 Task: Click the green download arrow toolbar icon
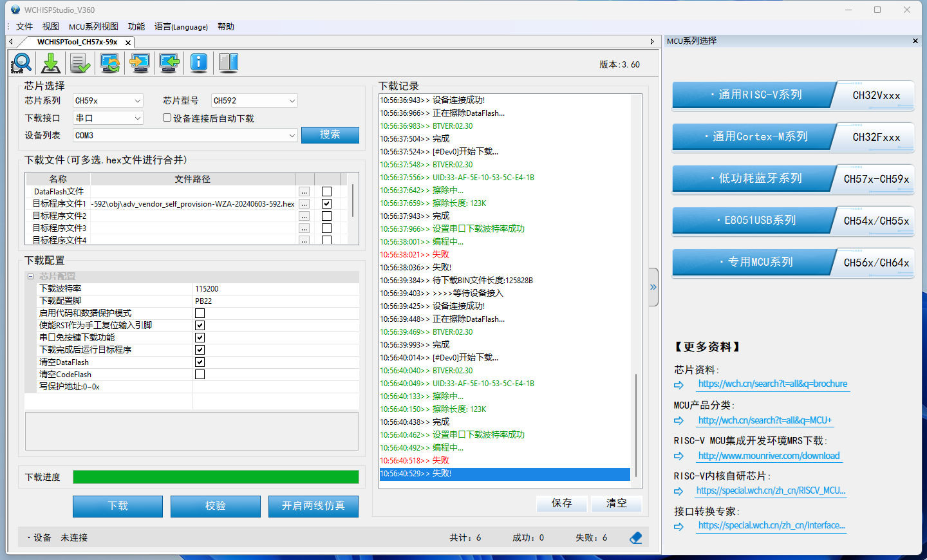coord(51,63)
